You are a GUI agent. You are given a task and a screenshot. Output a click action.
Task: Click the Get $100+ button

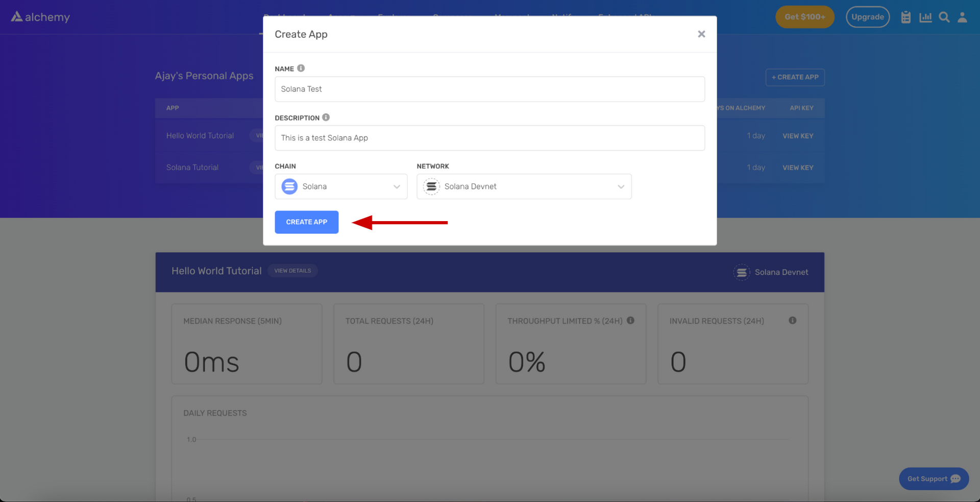point(805,17)
